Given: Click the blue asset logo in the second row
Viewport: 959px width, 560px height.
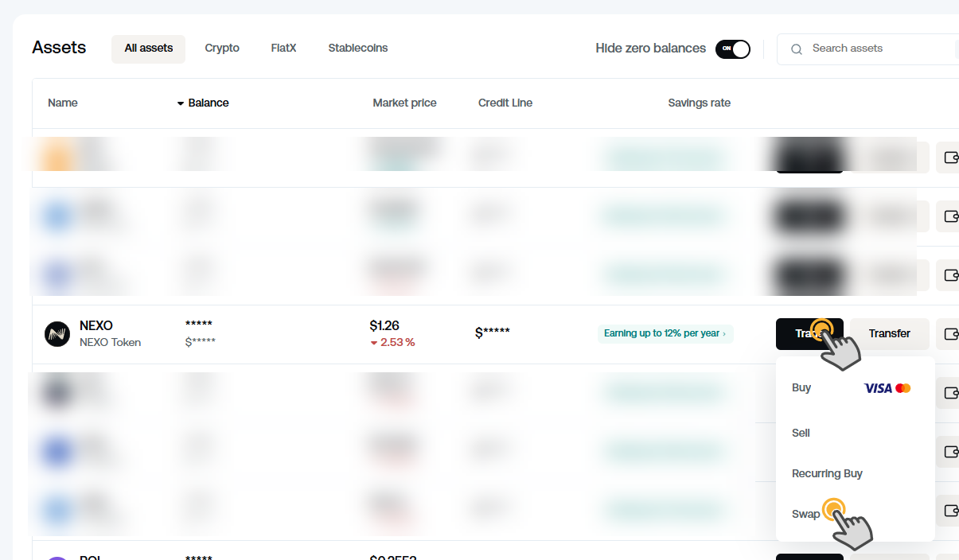Looking at the screenshot, I should point(57,216).
